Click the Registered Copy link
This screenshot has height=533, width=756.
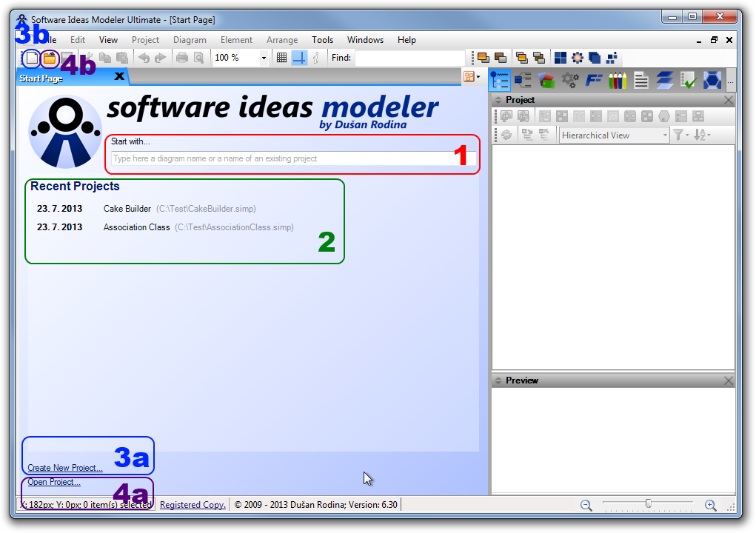[x=193, y=505]
